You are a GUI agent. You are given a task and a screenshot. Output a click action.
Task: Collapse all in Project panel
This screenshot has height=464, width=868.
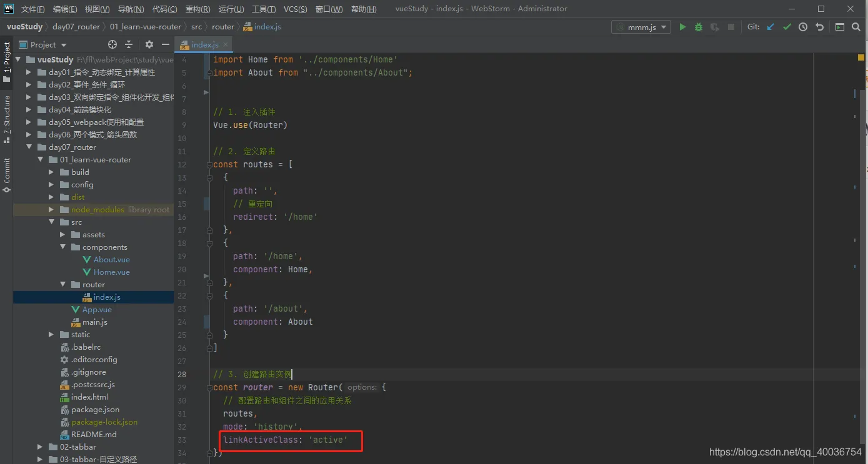pos(129,44)
